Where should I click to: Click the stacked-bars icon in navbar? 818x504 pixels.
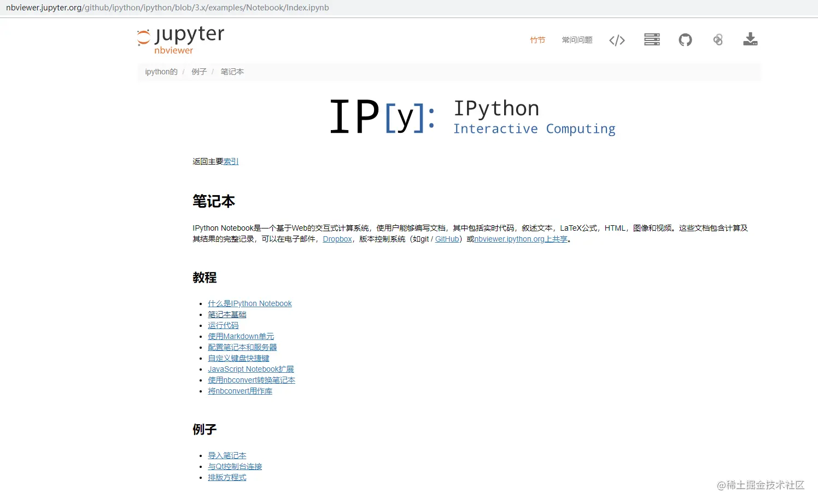[x=652, y=39]
